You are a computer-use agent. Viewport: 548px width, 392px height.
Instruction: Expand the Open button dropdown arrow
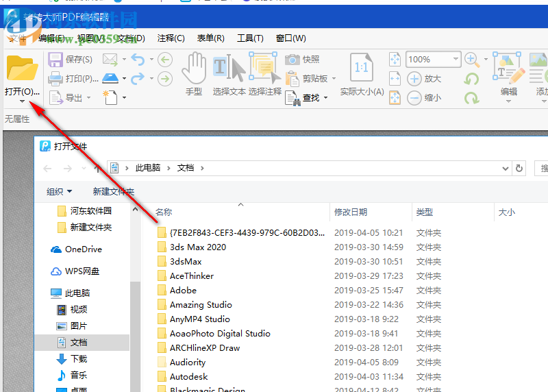tap(22, 101)
